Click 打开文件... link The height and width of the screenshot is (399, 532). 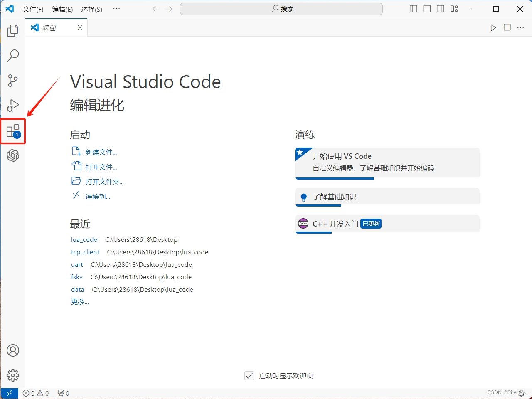(x=101, y=167)
